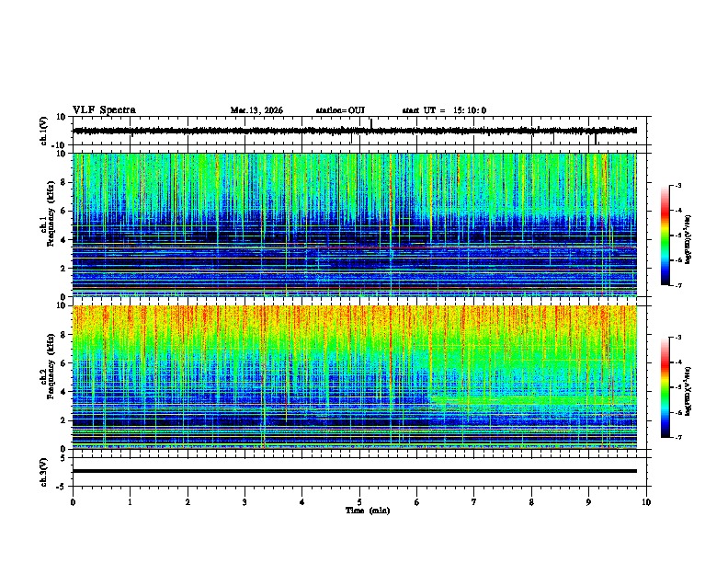The width and height of the screenshot is (728, 563).
Task: Click the "start UT = 15:10:0" text
Action: click(444, 110)
